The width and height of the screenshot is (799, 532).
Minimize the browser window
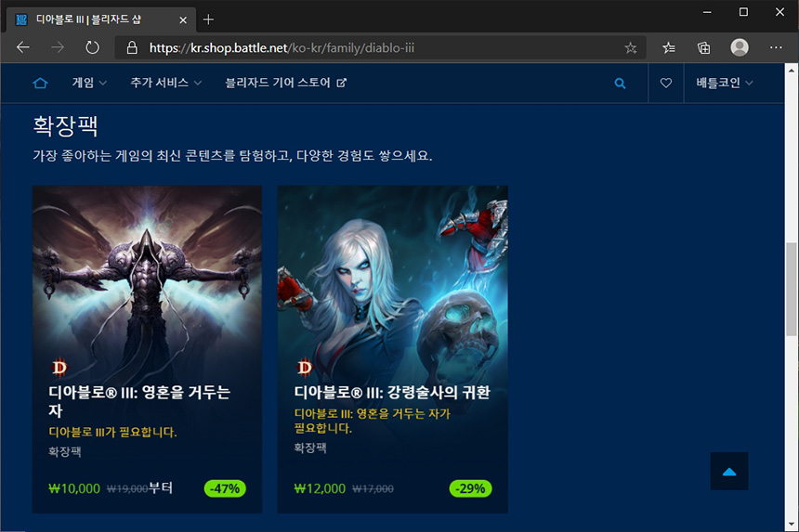click(707, 12)
